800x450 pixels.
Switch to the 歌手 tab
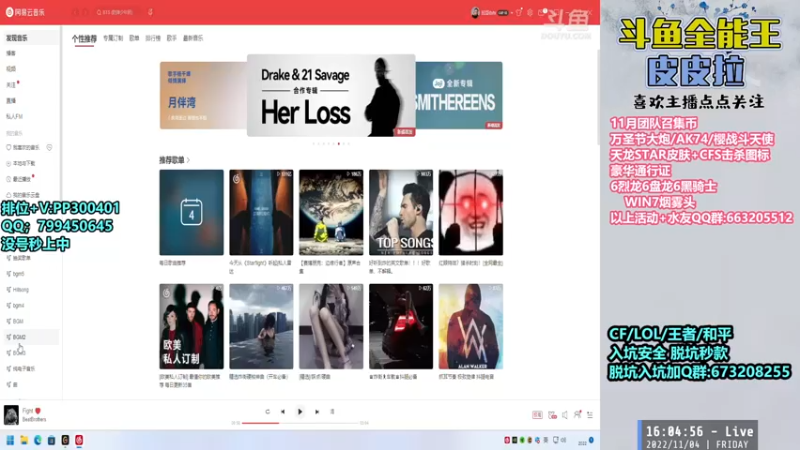[x=172, y=38]
